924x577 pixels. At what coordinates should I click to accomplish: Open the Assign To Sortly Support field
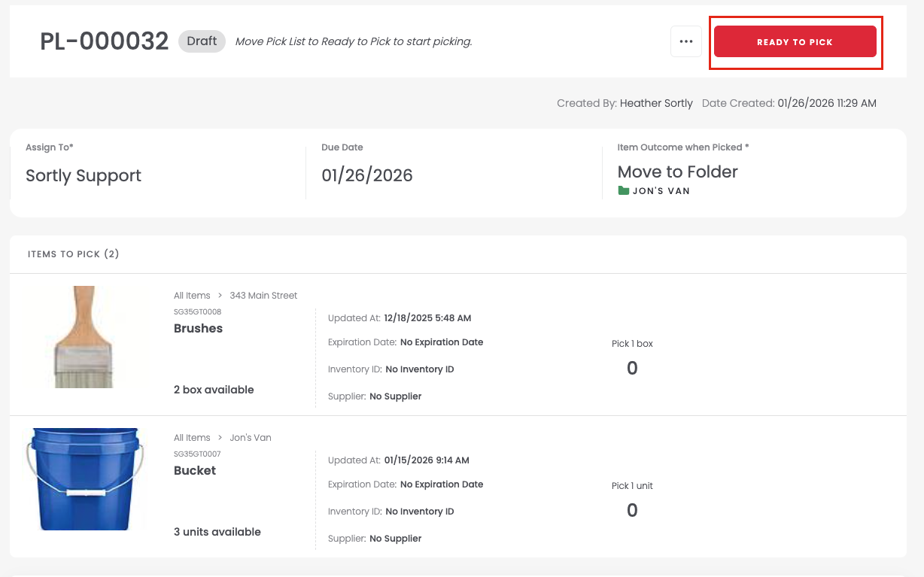[84, 176]
